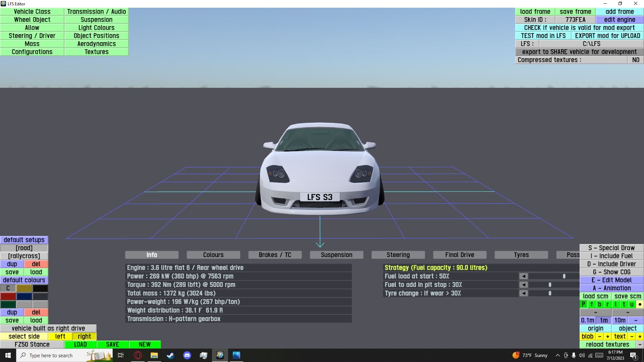
Task: Switch to the Final Drive tab
Action: [x=460, y=255]
